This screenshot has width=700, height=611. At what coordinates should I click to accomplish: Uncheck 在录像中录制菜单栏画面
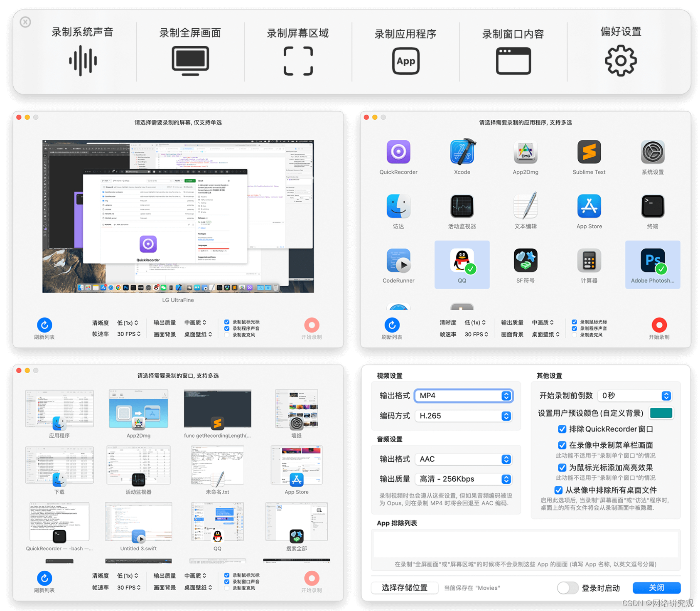[562, 445]
